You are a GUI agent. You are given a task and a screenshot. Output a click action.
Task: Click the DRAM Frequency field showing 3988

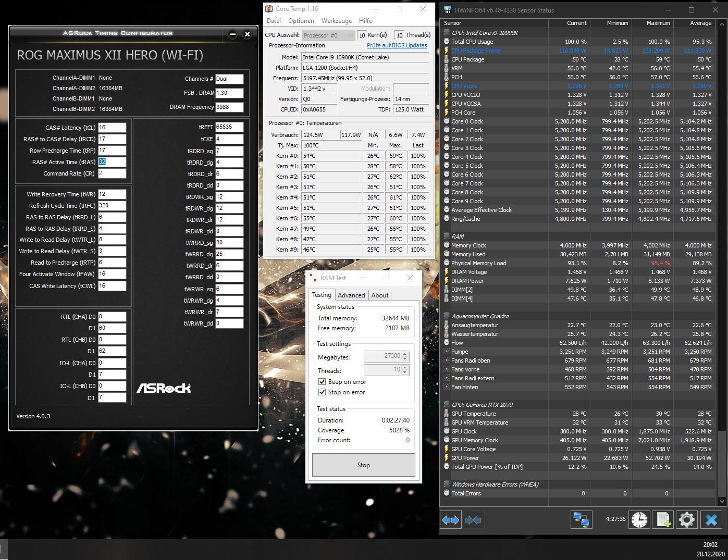(229, 107)
